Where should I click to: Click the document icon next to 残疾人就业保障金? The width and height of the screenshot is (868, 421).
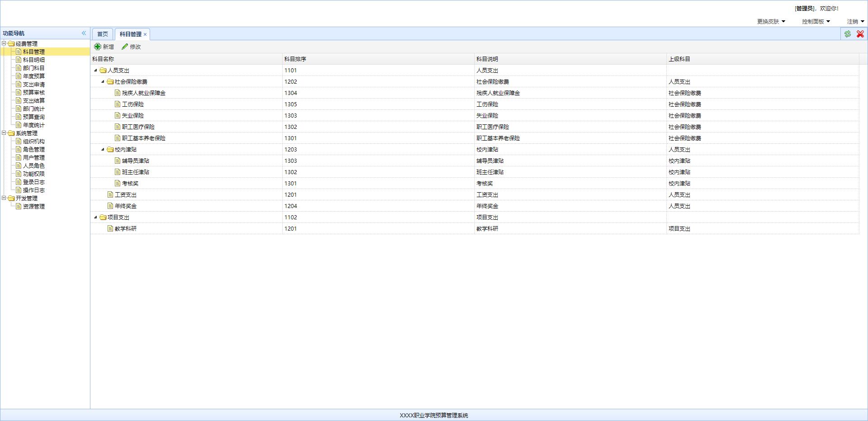[118, 93]
